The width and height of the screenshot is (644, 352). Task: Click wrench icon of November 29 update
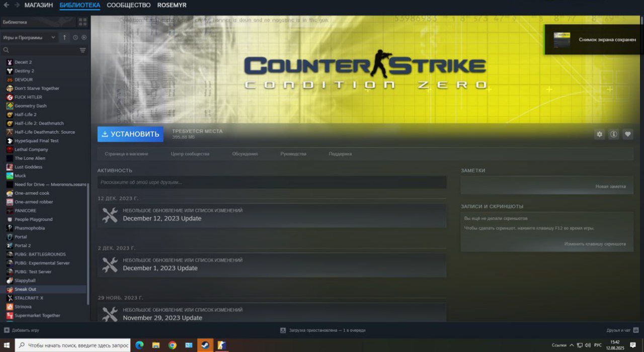coord(110,314)
